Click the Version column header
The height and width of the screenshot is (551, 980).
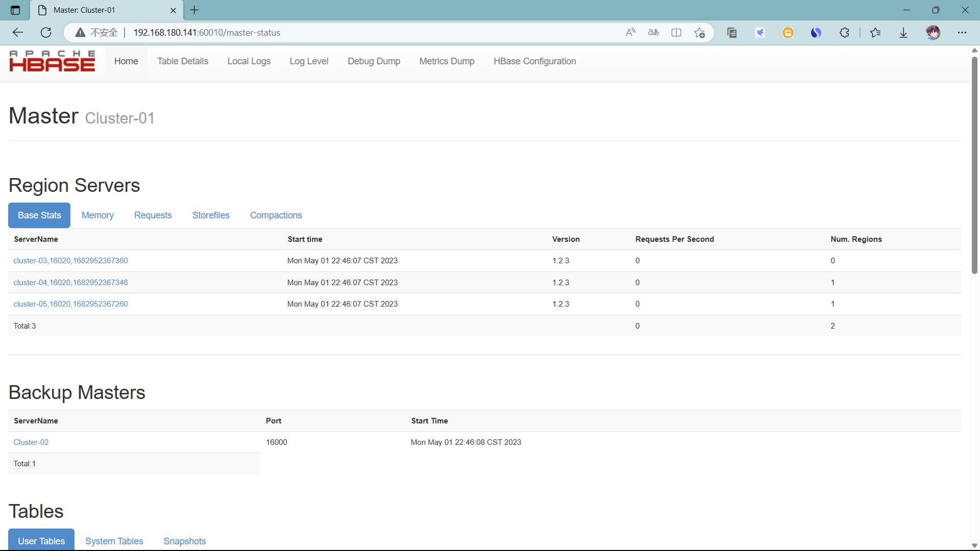point(566,239)
